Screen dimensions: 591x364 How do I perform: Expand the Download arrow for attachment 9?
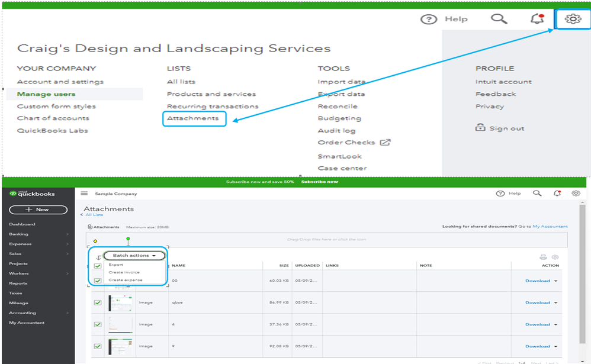[556, 347]
